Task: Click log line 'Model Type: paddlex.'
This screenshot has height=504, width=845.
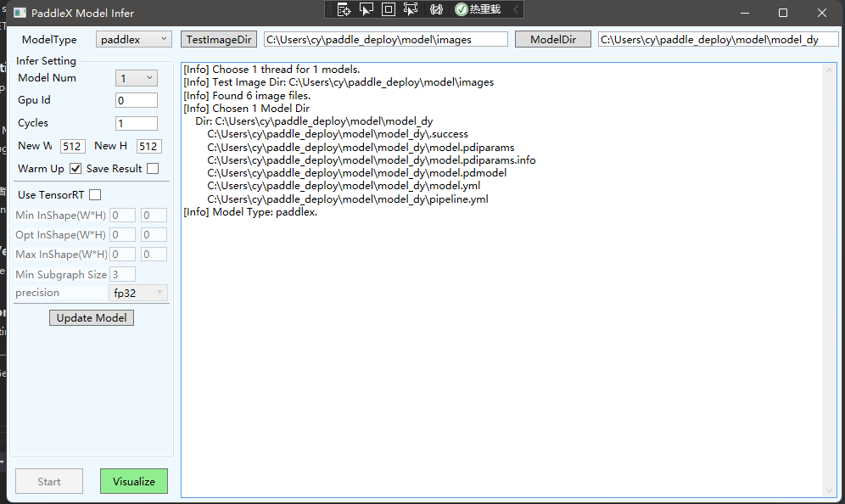Action: tap(250, 212)
